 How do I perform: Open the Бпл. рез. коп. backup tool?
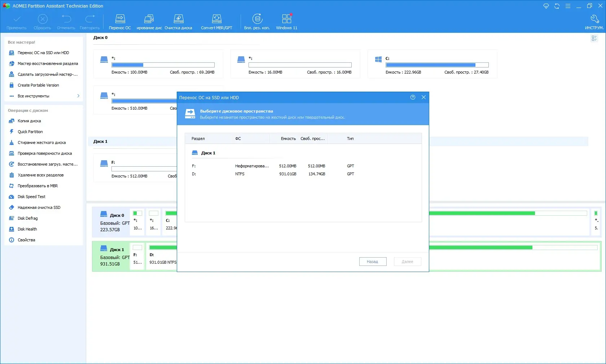[x=257, y=22]
